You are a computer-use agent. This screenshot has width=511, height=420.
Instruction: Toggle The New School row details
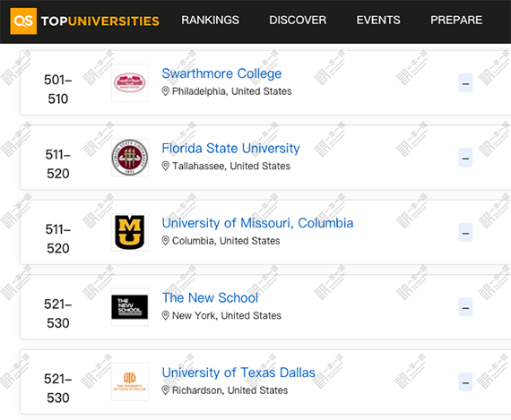[465, 307]
